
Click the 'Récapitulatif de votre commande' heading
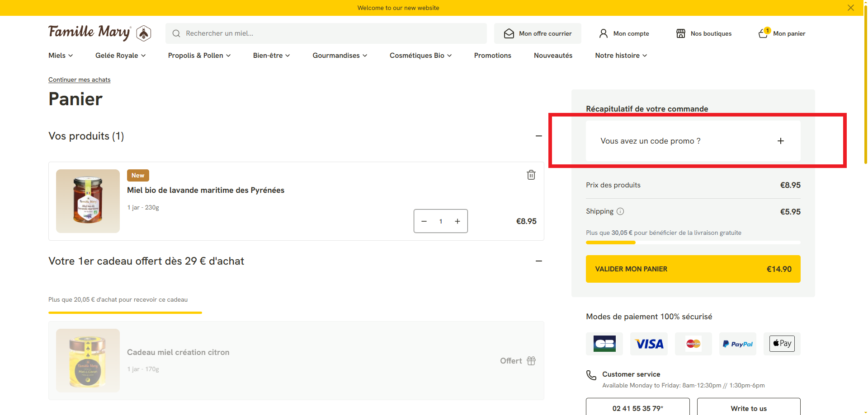point(647,109)
